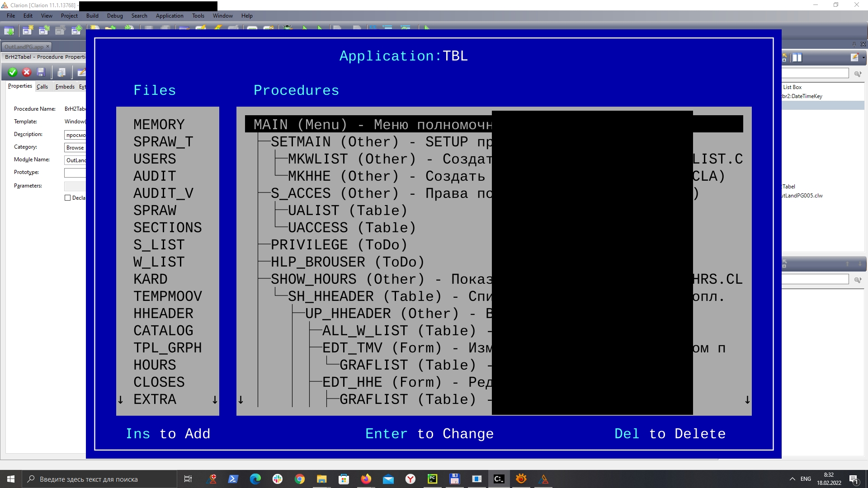Viewport: 868px width, 488px height.
Task: Toggle the Declare checkbox under Parameters
Action: 68,198
